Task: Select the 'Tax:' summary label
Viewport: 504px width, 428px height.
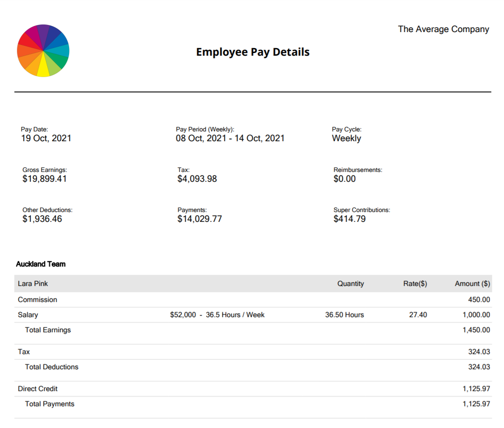Action: (183, 170)
